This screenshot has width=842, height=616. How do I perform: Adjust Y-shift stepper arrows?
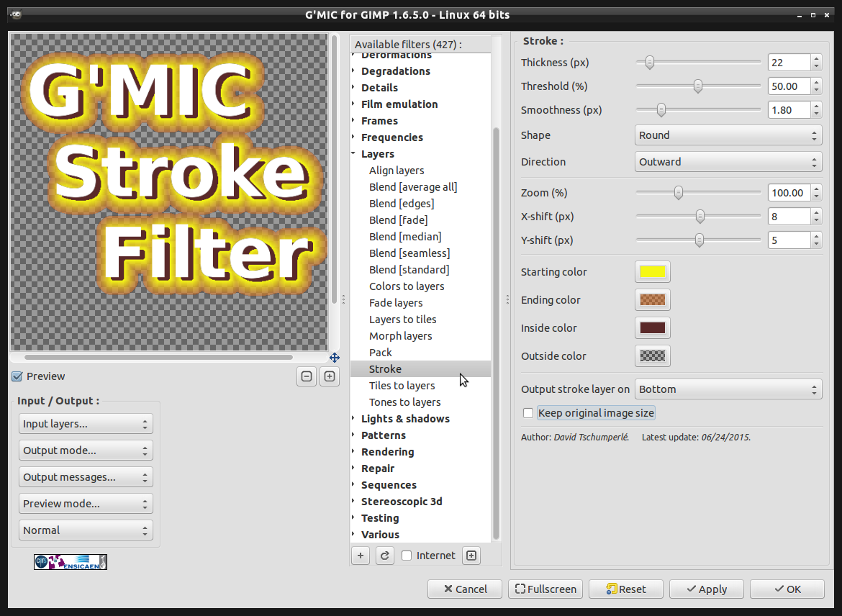[816, 240]
